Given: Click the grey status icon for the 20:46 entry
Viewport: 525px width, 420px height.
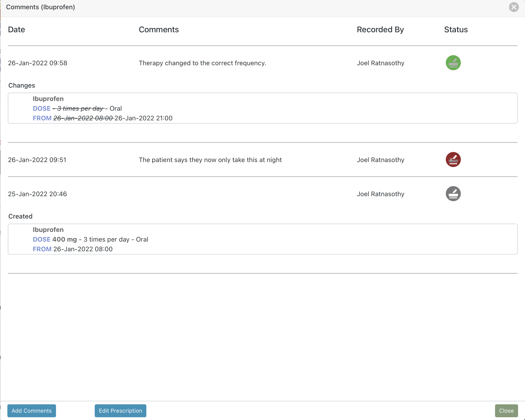Looking at the screenshot, I should [x=453, y=194].
